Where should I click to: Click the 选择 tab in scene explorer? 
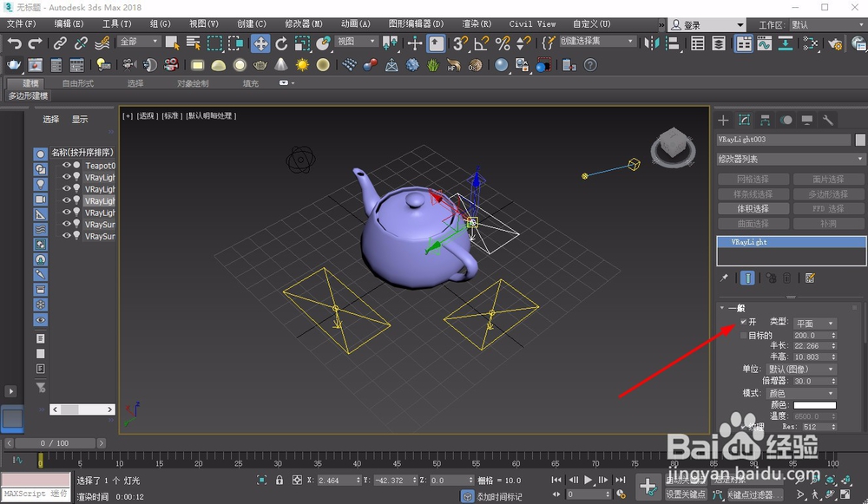click(51, 119)
